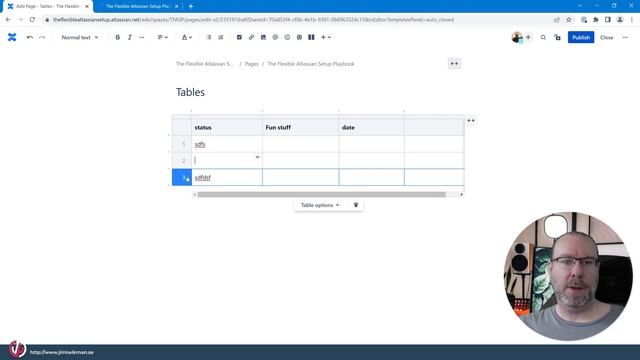Open the Chrome menu three dots
640x360 pixels.
[632, 20]
